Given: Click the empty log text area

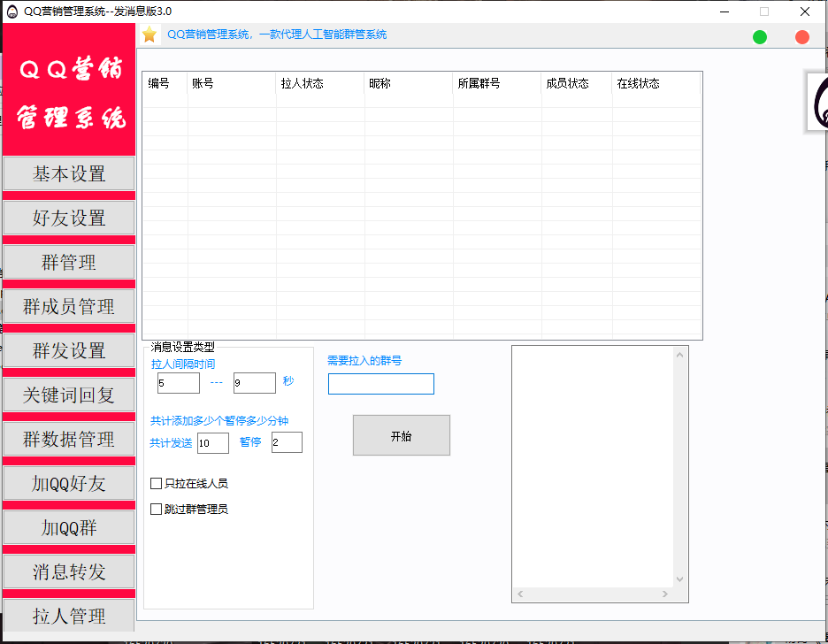Looking at the screenshot, I should click(x=593, y=467).
